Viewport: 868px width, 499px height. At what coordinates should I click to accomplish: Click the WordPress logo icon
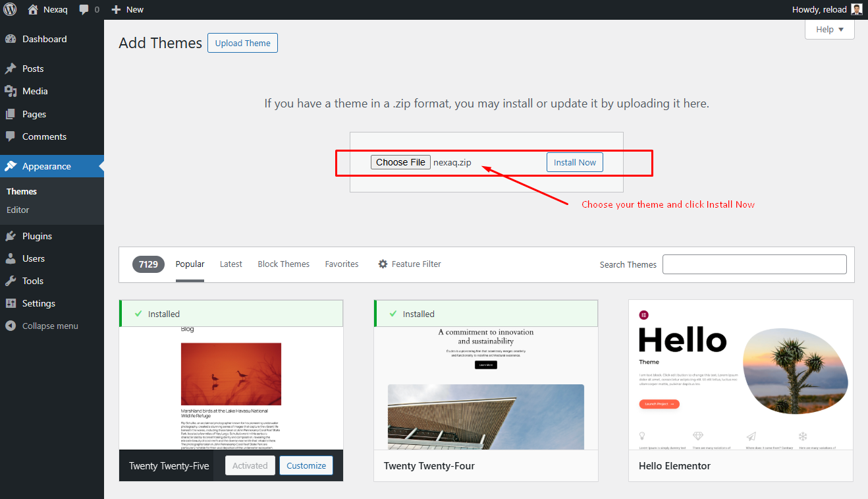[10, 9]
